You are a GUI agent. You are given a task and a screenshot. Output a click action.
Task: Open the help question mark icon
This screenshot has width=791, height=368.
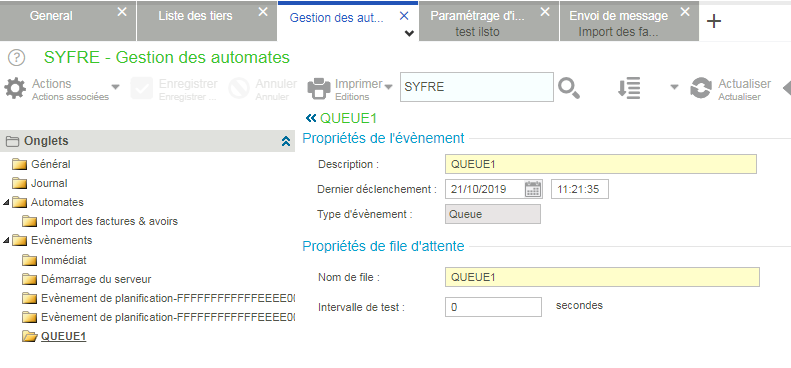tap(16, 58)
